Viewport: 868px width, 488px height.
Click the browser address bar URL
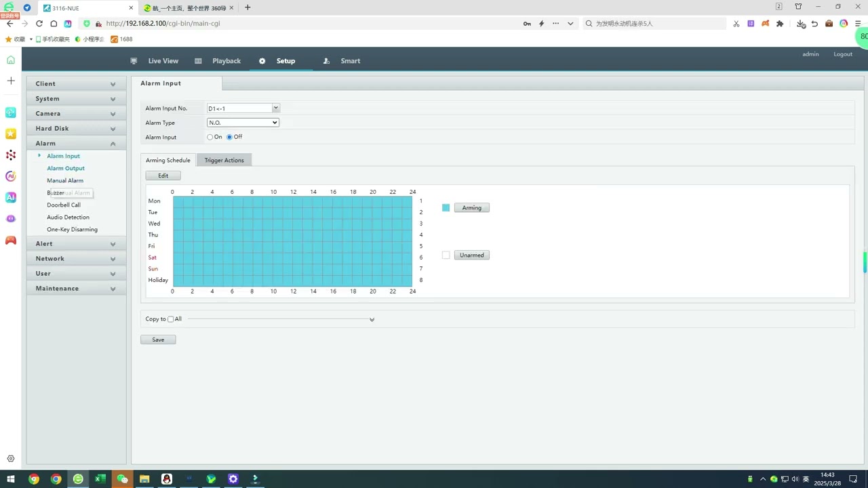[163, 24]
